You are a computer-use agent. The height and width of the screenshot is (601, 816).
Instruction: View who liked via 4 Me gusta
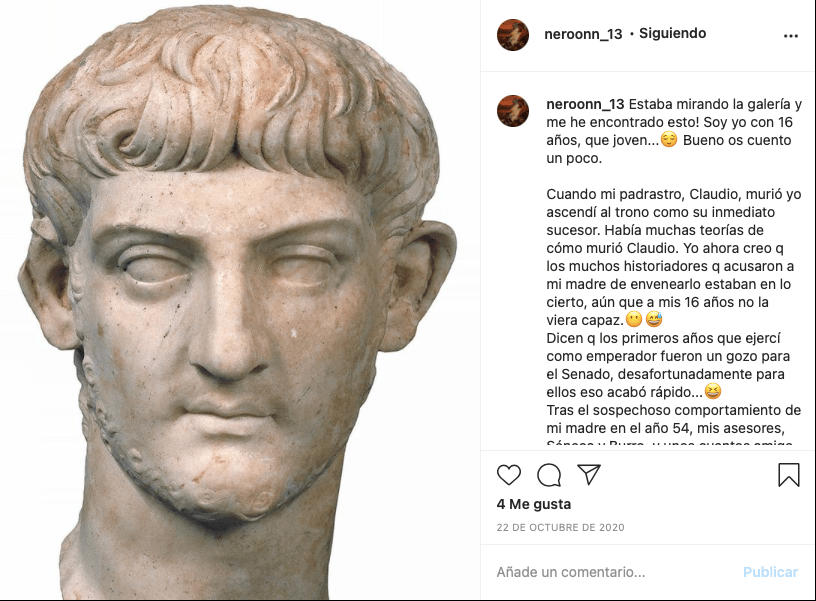pyautogui.click(x=533, y=504)
